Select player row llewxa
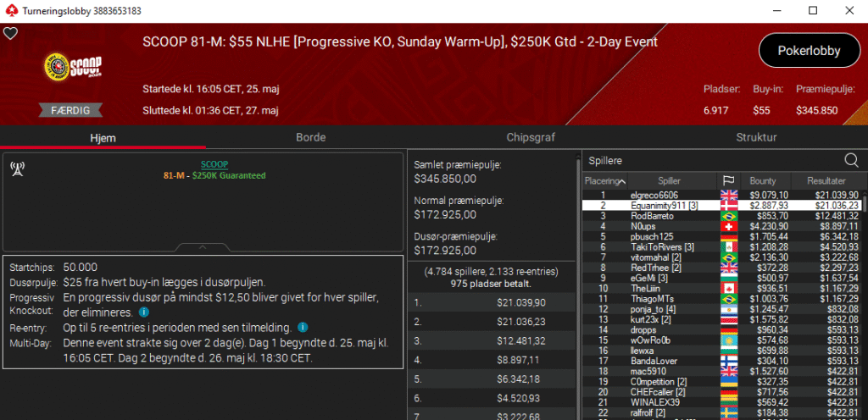This screenshot has width=868, height=420. pyautogui.click(x=722, y=351)
